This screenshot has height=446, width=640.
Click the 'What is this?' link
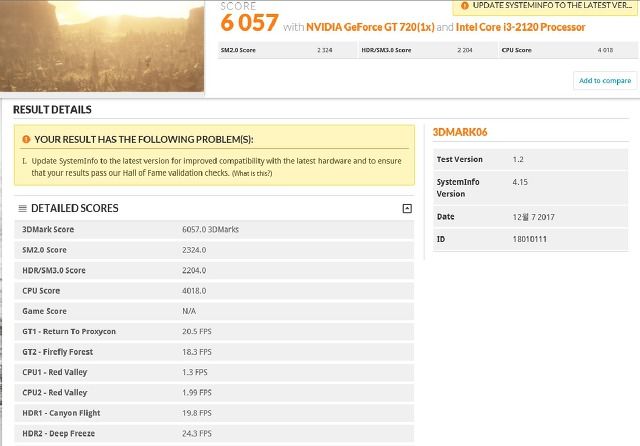[x=252, y=173]
